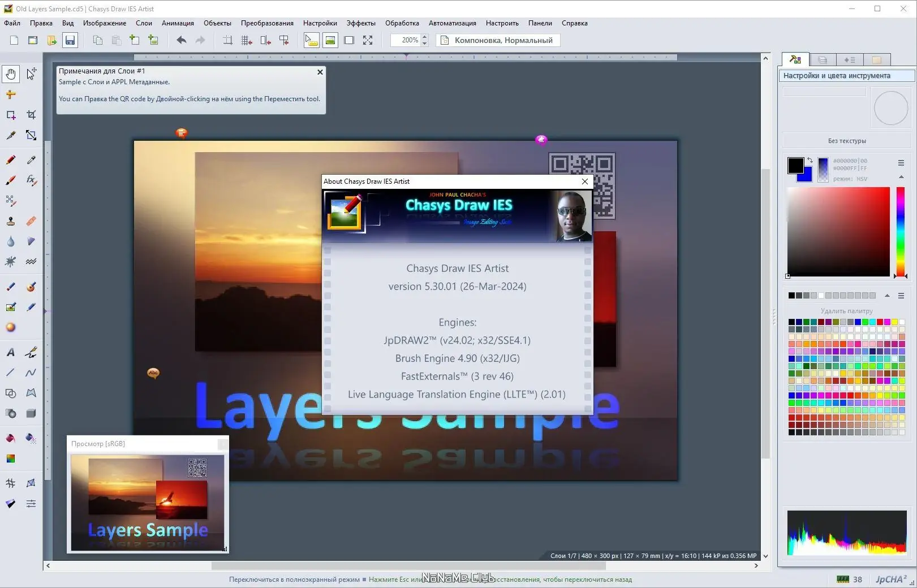Click the Save floppy disk icon
The width and height of the screenshot is (917, 588).
[x=70, y=40]
